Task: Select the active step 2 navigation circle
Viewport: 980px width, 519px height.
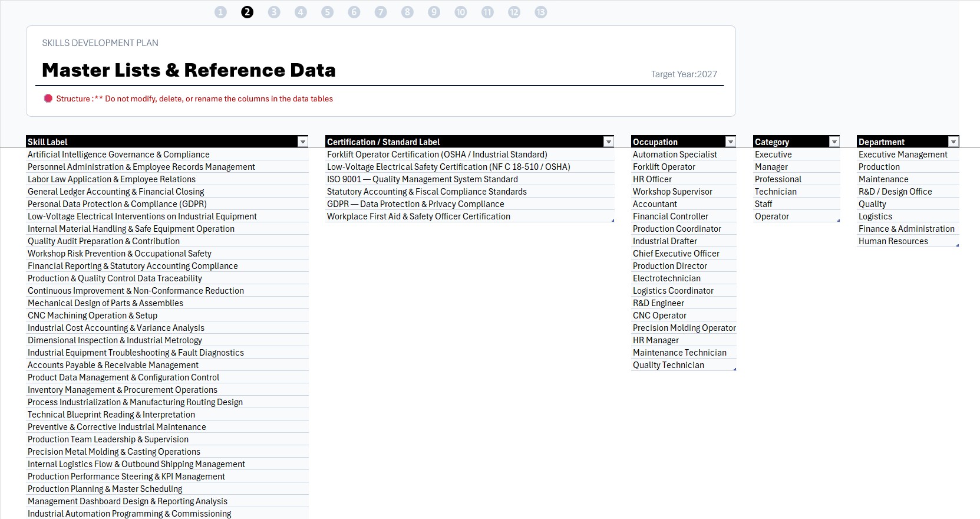Action: [247, 12]
